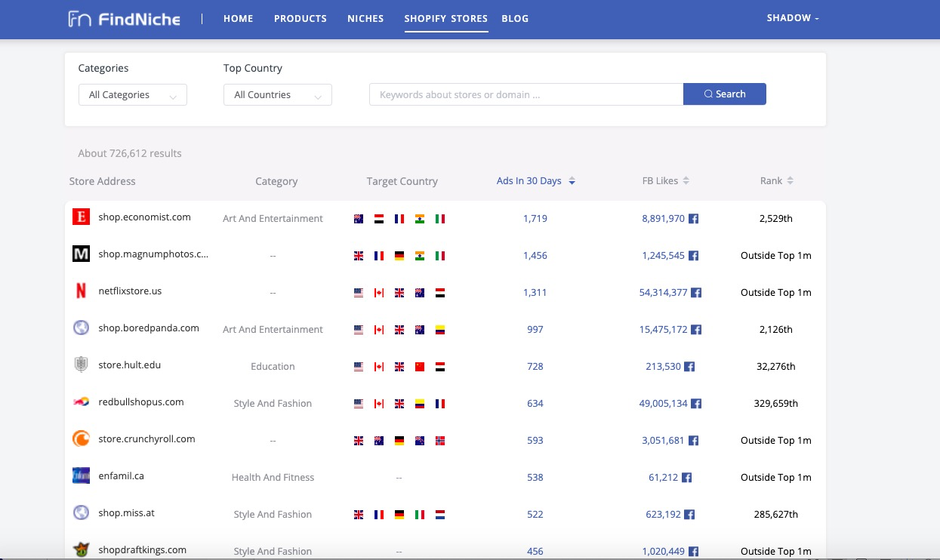This screenshot has height=560, width=940.
Task: Click Facebook icon in shop.economist.com row
Action: pyautogui.click(x=694, y=219)
